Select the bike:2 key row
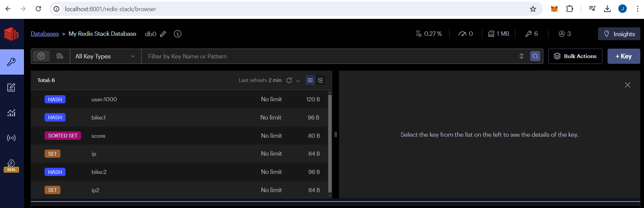644x208 pixels. click(x=179, y=172)
